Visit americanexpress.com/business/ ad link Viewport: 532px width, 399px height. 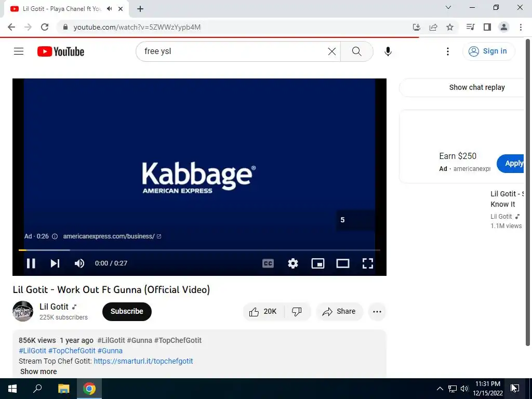click(112, 236)
